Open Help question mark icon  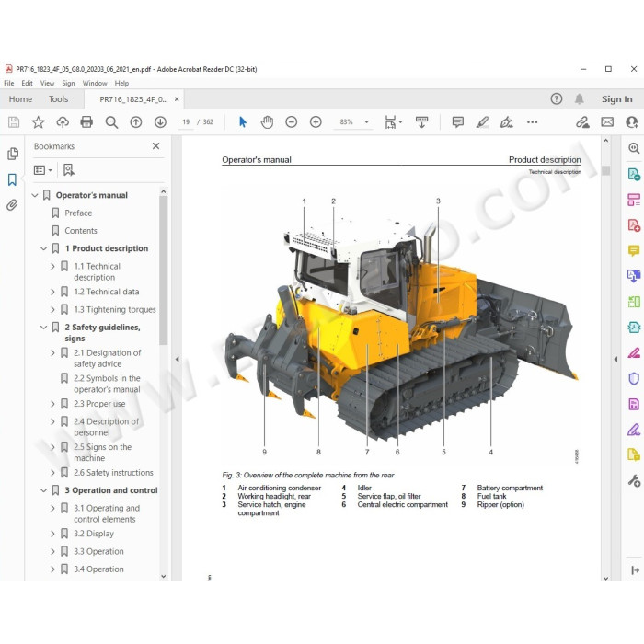tap(557, 99)
